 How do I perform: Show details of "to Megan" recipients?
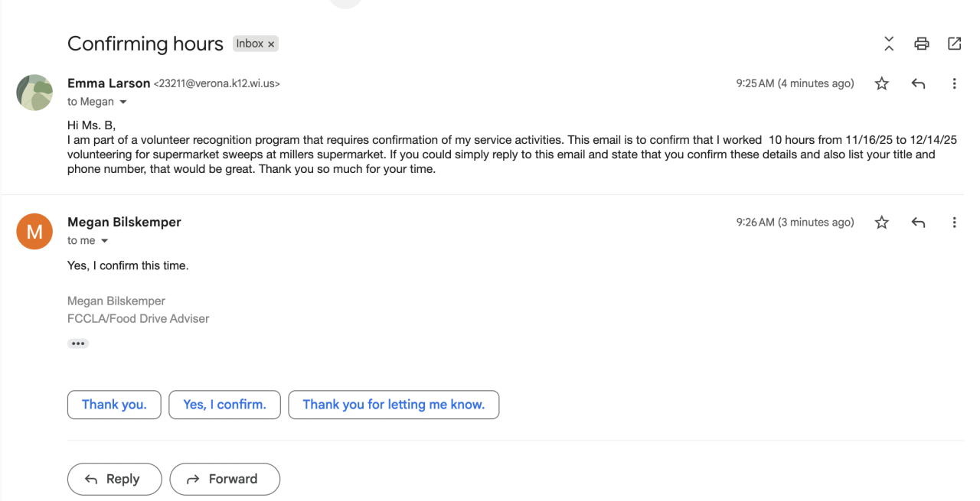tap(122, 102)
